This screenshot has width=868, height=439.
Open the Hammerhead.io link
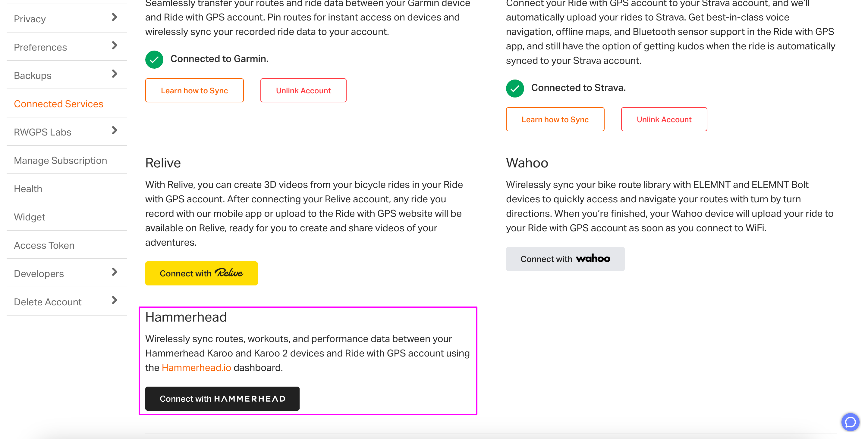pyautogui.click(x=196, y=368)
